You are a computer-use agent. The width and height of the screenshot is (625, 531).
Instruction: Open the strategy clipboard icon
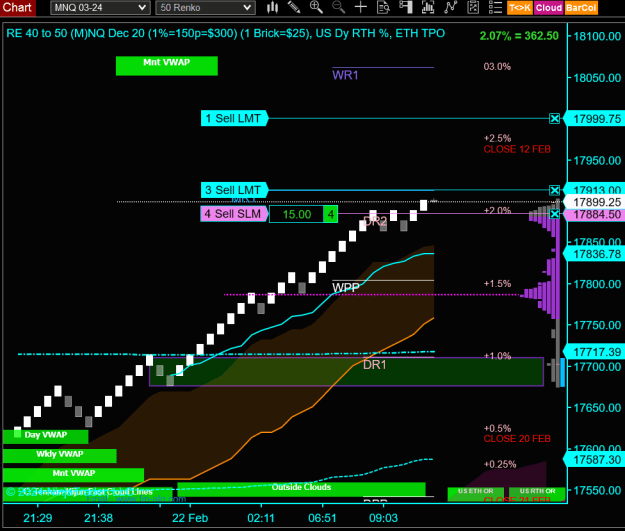(x=473, y=7)
